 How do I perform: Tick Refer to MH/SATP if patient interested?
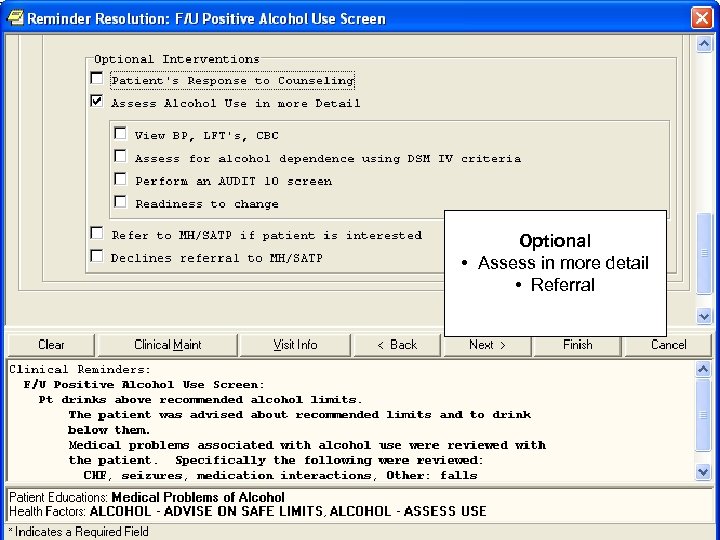pyautogui.click(x=96, y=234)
